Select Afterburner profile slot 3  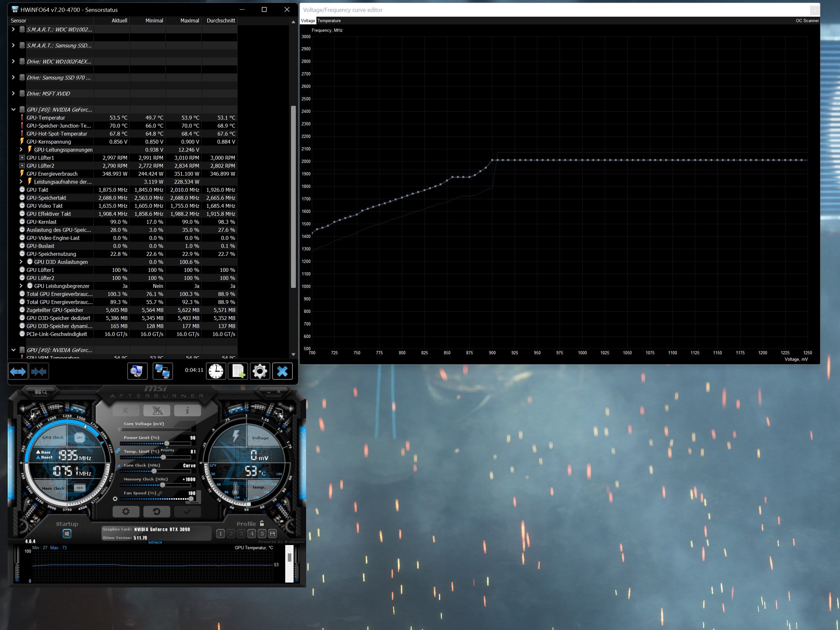[241, 533]
